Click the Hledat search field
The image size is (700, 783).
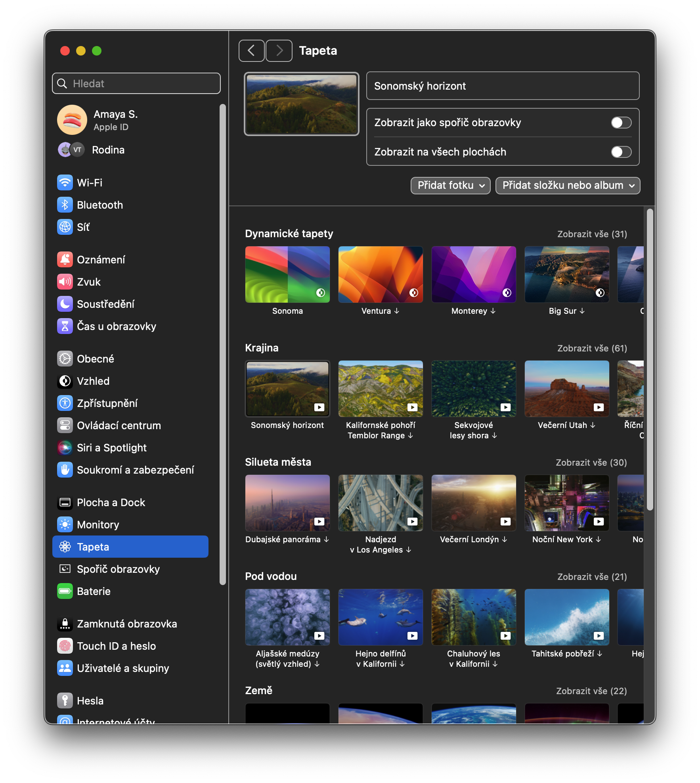coord(136,84)
